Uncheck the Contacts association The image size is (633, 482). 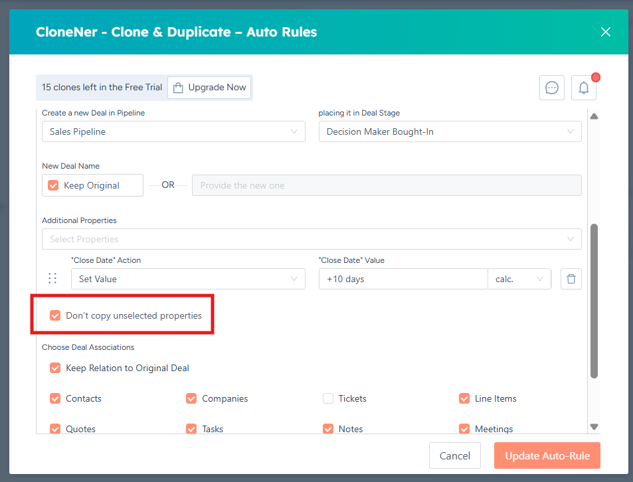(x=55, y=398)
